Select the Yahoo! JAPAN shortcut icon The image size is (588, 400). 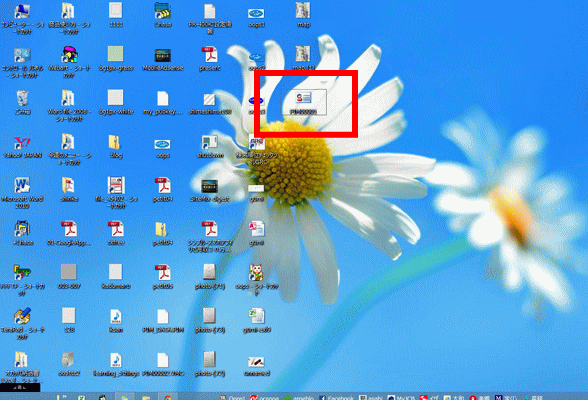(x=22, y=146)
